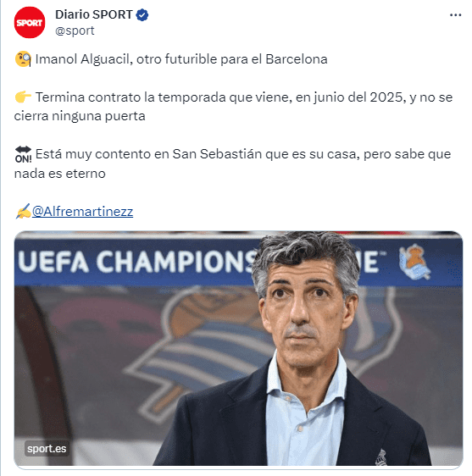Click the 'Está muy contento' paragraph

[232, 163]
